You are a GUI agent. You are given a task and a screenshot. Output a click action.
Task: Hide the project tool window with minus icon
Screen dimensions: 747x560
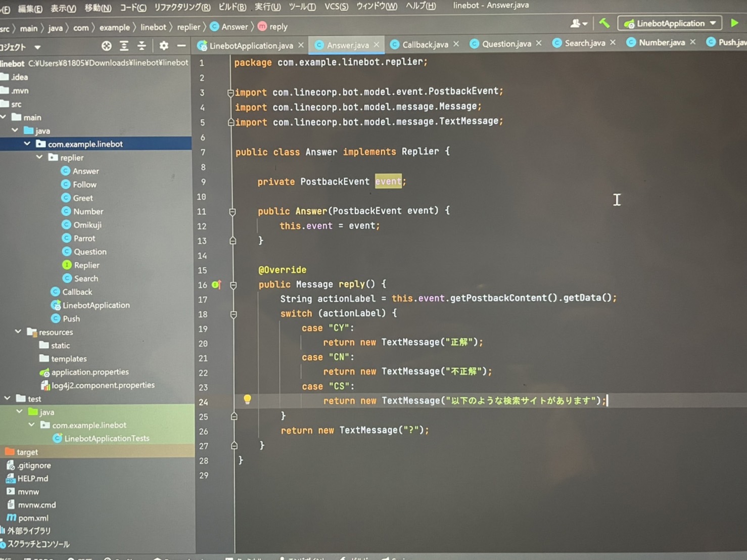click(x=181, y=46)
